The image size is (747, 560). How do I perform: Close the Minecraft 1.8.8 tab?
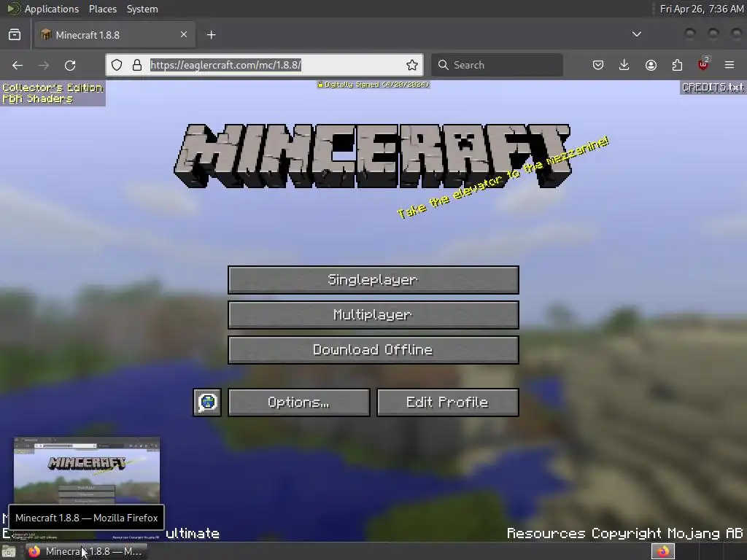[184, 34]
